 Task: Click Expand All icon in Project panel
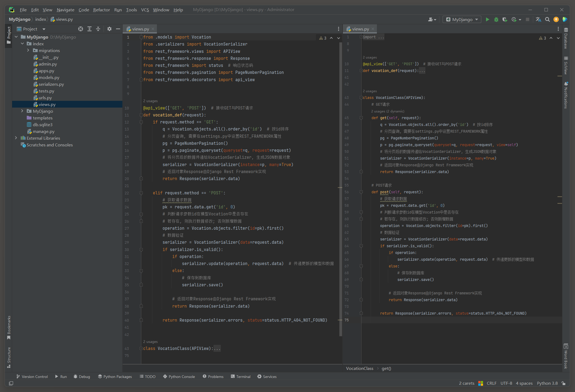[x=89, y=29]
